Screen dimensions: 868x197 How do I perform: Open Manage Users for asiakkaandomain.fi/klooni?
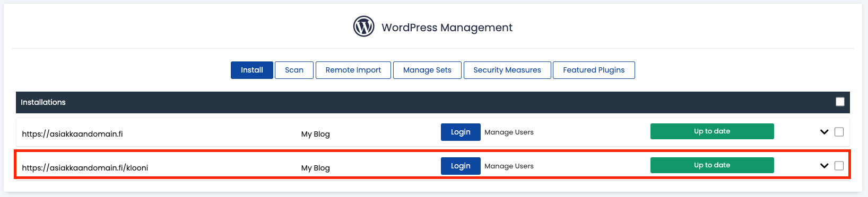[509, 166]
